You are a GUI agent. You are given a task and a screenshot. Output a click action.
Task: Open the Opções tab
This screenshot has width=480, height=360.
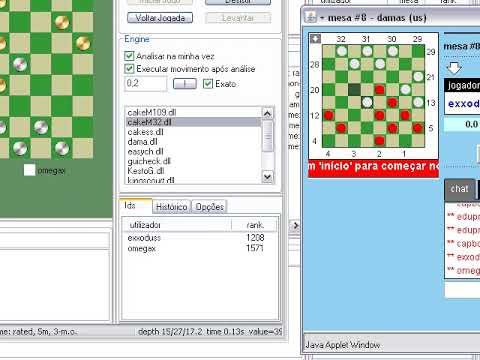(209, 207)
